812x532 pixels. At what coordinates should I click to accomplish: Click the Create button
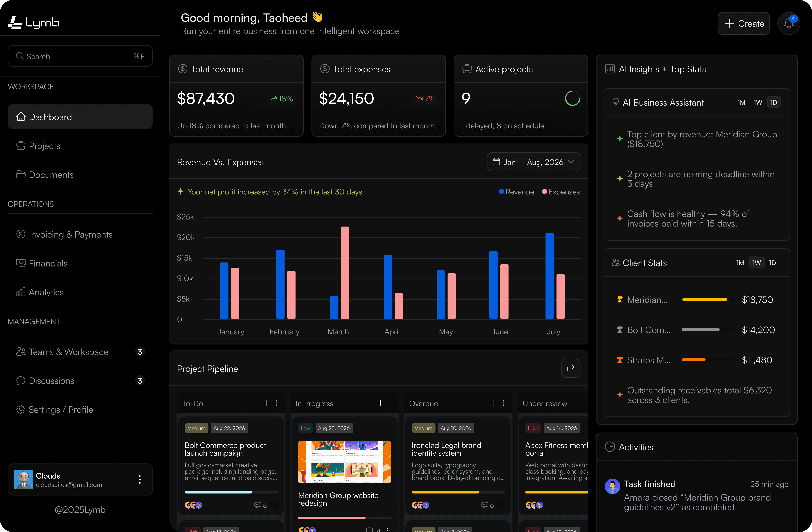click(x=743, y=24)
